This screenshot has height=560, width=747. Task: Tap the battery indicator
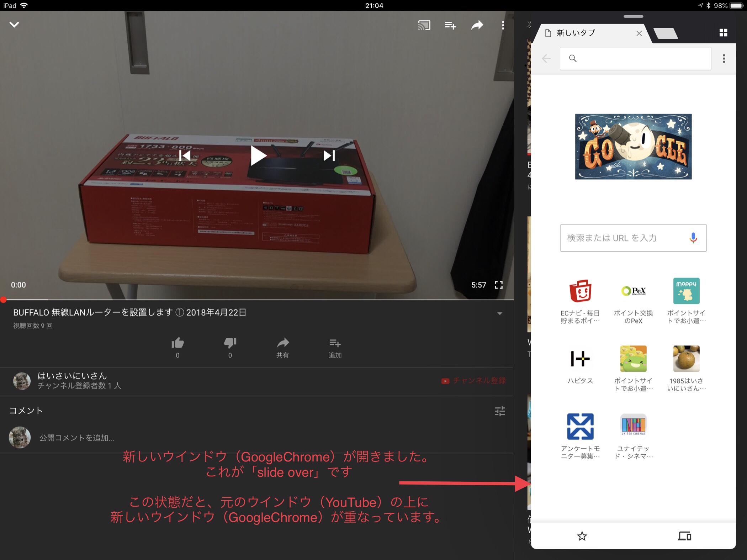tap(737, 5)
